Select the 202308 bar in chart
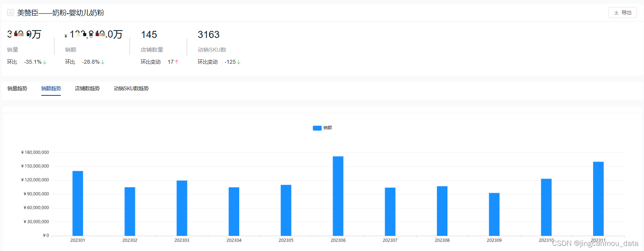The height and width of the screenshot is (251, 644). click(x=442, y=211)
